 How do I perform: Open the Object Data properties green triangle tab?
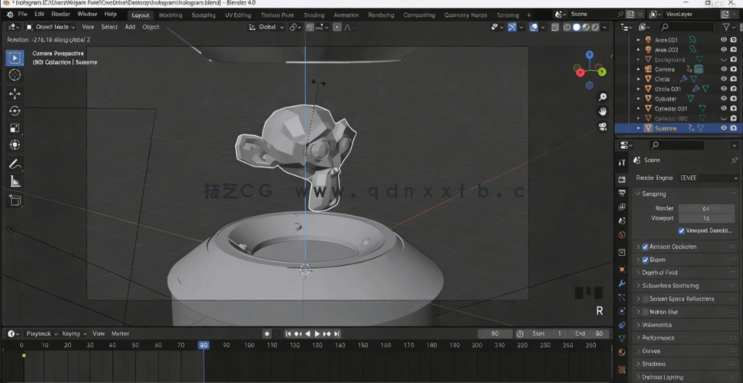(622, 338)
